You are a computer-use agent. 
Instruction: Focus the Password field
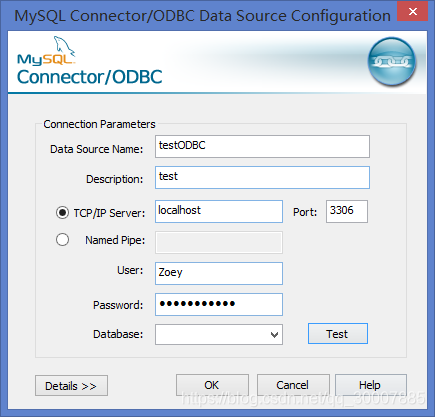tap(219, 304)
